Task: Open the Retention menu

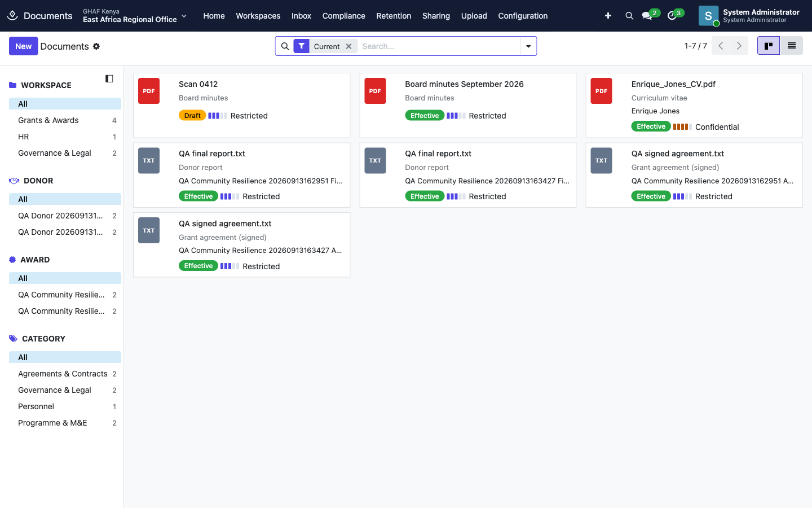Action: tap(394, 16)
